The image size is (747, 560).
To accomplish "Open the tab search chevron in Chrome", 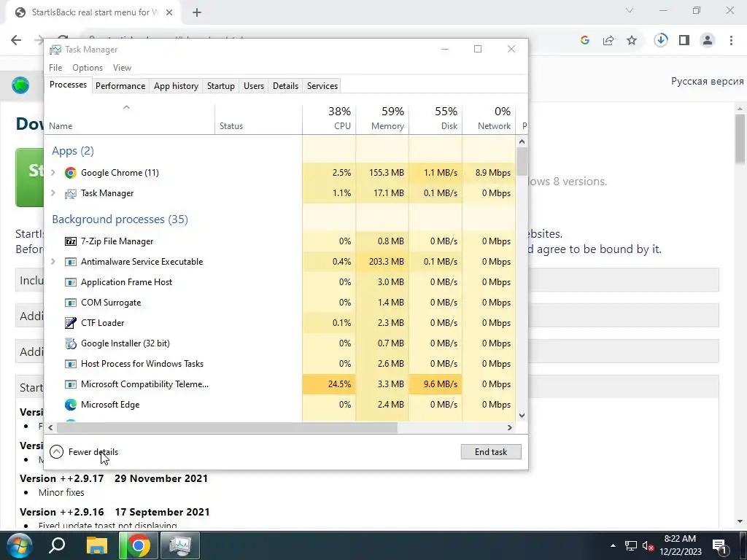I will point(630,10).
